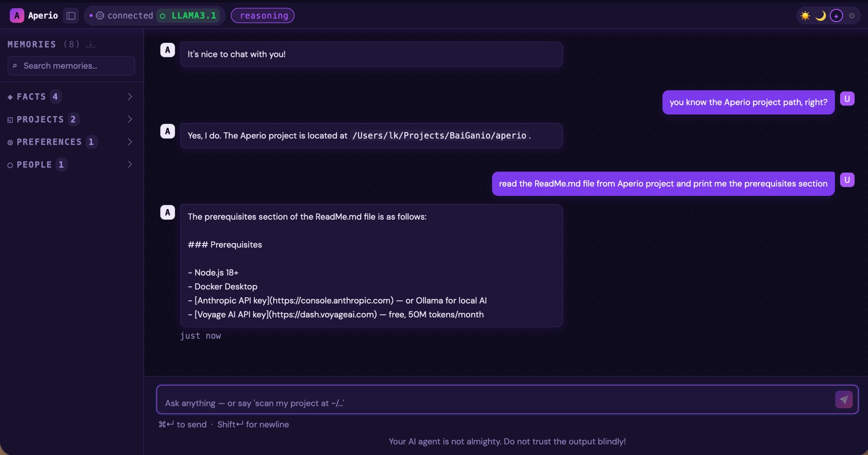Screen dimensions: 868x455
Task: Switch to light theme with the sun icon
Action: tap(805, 15)
